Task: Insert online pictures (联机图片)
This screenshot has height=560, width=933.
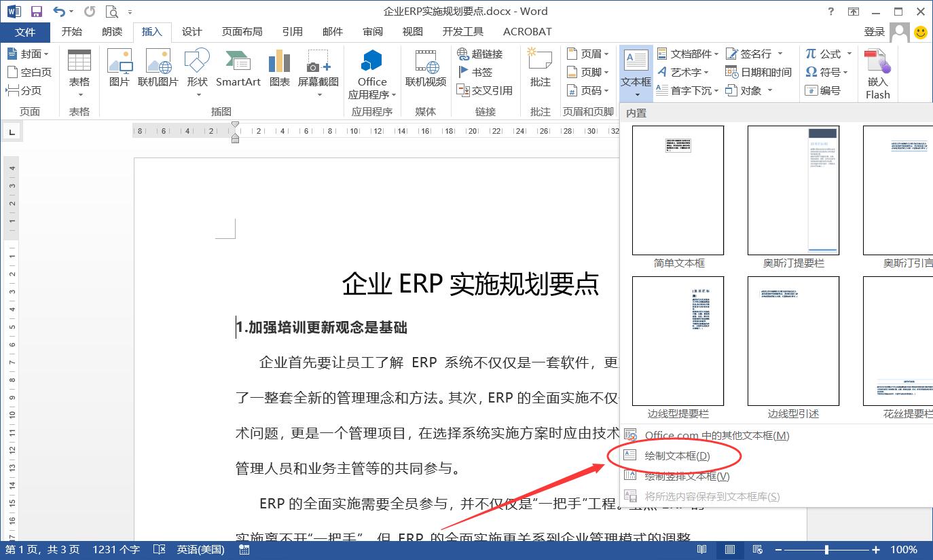Action: pos(158,69)
